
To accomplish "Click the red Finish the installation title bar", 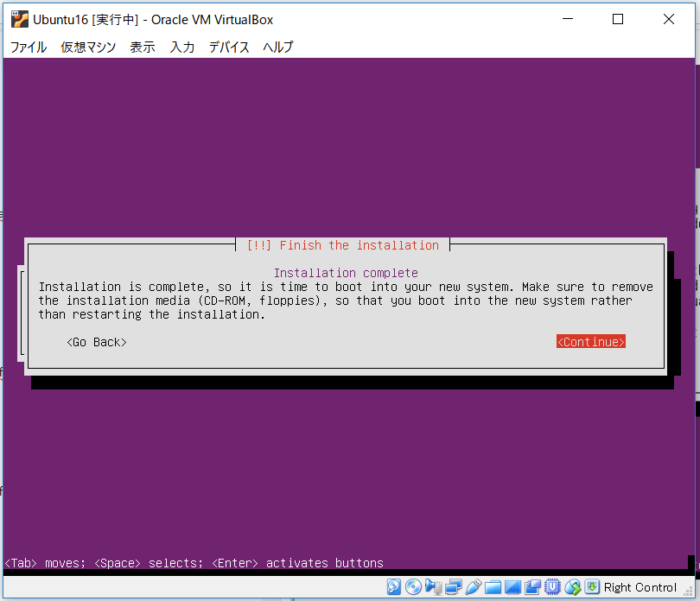I will click(x=346, y=245).
